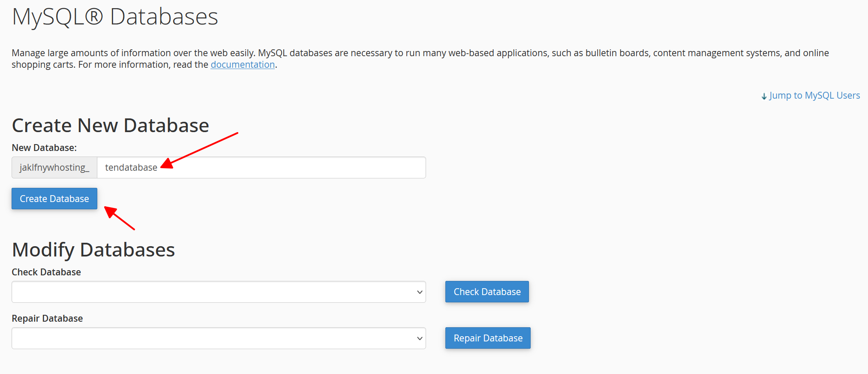This screenshot has width=868, height=374.
Task: Jump to MySQL Users section
Action: (814, 96)
